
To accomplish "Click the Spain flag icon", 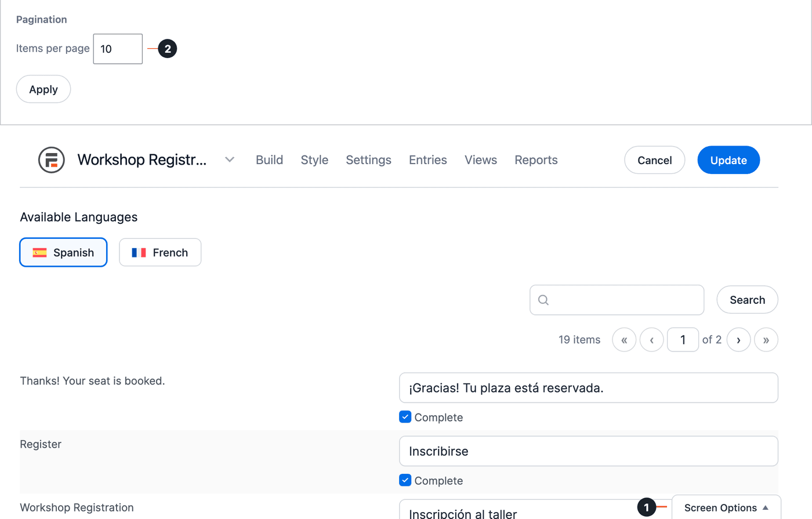I will point(39,252).
